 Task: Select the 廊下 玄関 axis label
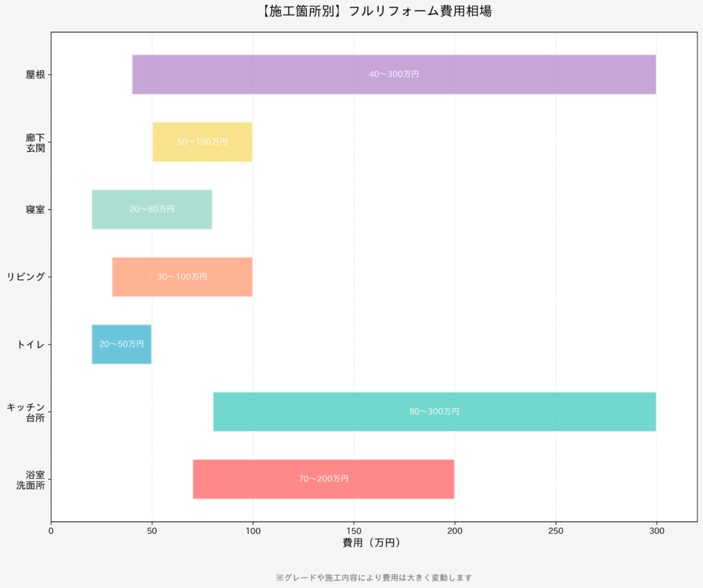(35, 142)
